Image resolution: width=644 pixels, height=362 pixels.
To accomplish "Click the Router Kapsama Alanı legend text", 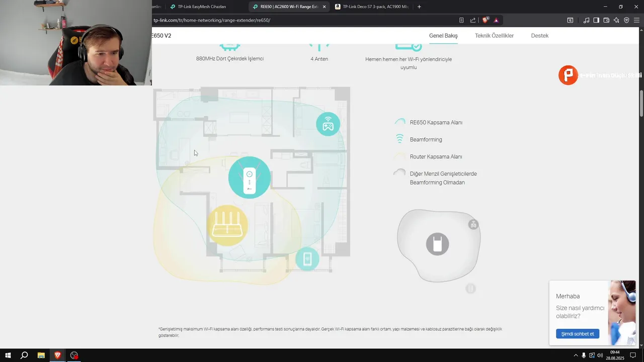I will pos(436,156).
